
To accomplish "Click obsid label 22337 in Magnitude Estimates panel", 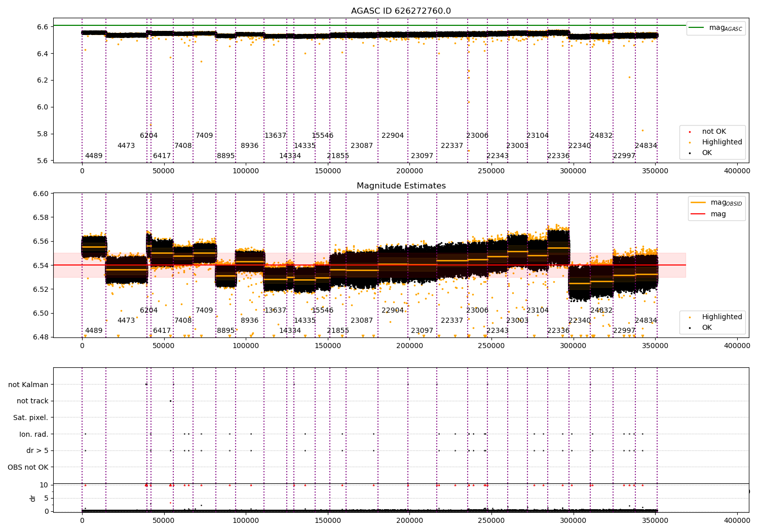I will pos(452,321).
